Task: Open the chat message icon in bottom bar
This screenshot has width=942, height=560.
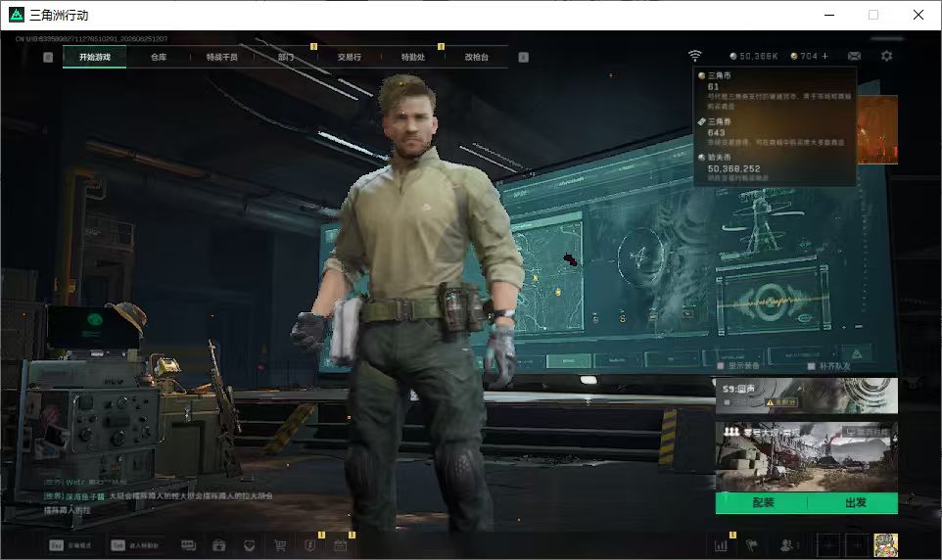Action: 189,545
